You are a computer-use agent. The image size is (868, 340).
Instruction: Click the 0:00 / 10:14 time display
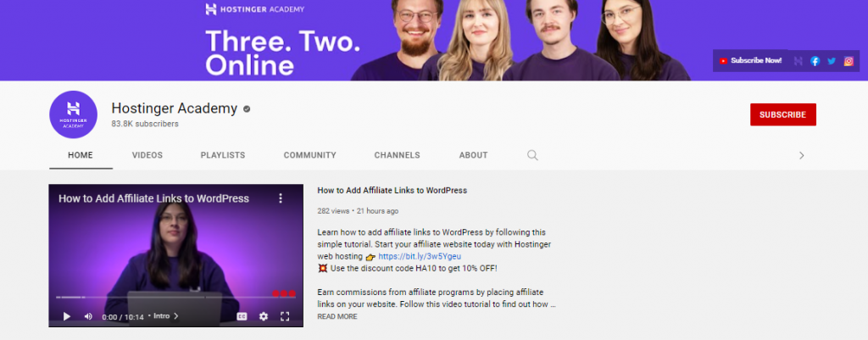pos(123,317)
